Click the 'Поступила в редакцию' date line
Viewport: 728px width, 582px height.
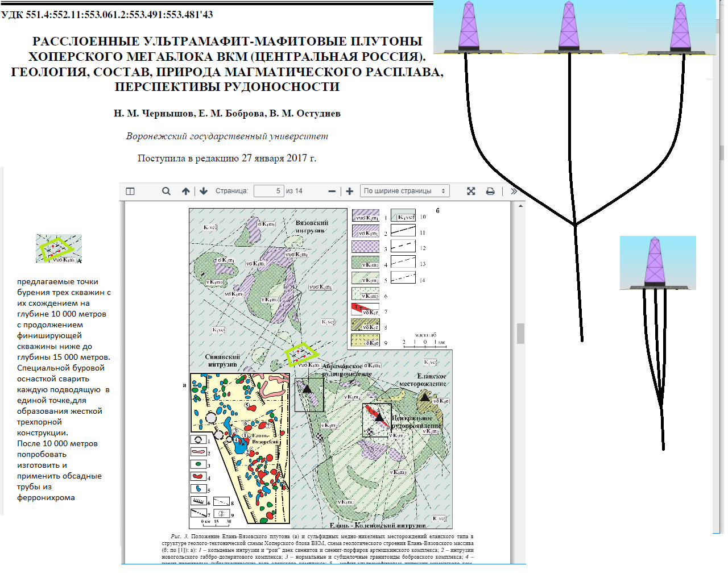227,158
